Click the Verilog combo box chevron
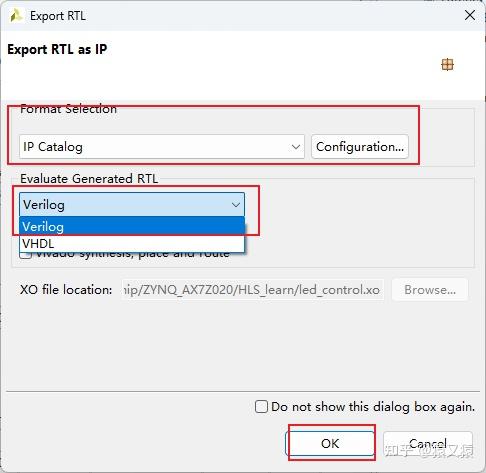The image size is (486, 473). tap(236, 205)
